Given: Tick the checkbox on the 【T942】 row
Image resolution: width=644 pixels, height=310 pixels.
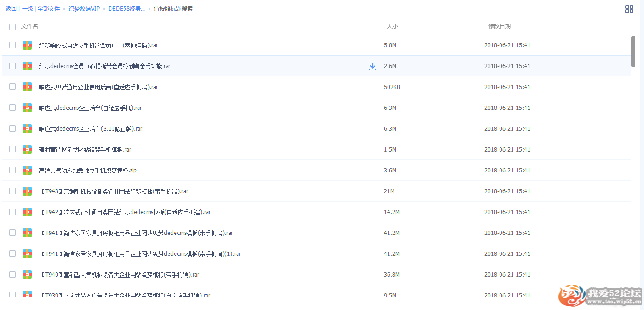Looking at the screenshot, I should [13, 212].
